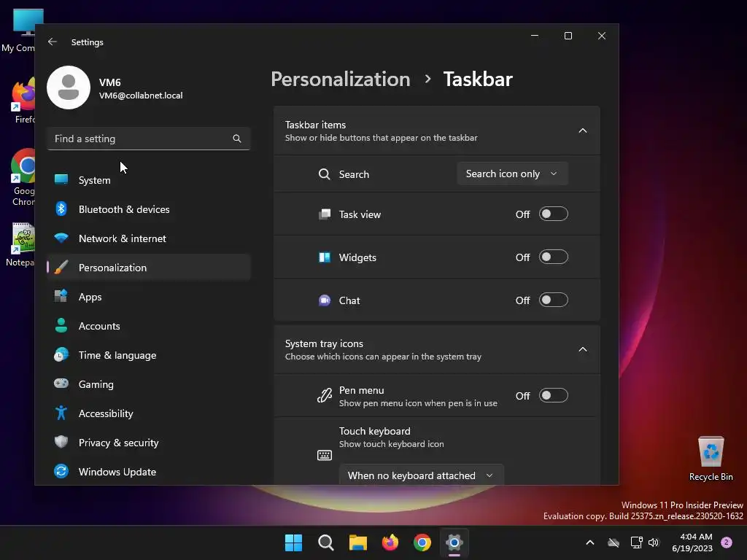Click the magnifier icon in Find a setting
Image resolution: width=747 pixels, height=560 pixels.
tap(237, 139)
